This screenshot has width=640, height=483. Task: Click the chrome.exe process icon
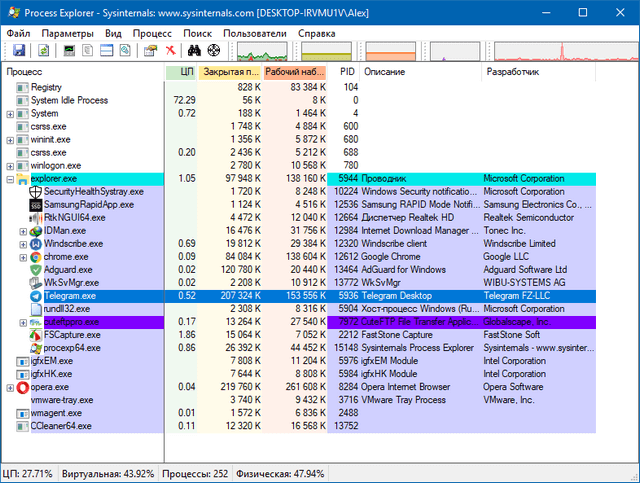[x=36, y=256]
